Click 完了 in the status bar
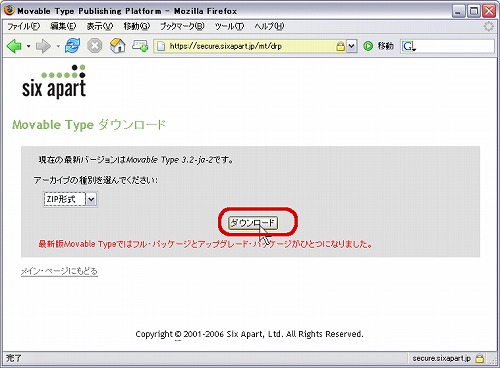This screenshot has height=368, width=500. point(14,359)
